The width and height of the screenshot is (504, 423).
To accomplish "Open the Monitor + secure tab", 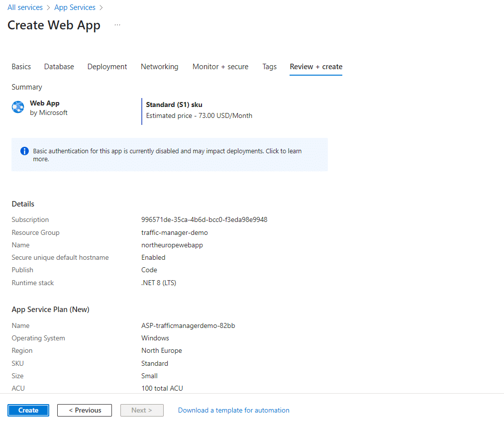I will click(220, 67).
